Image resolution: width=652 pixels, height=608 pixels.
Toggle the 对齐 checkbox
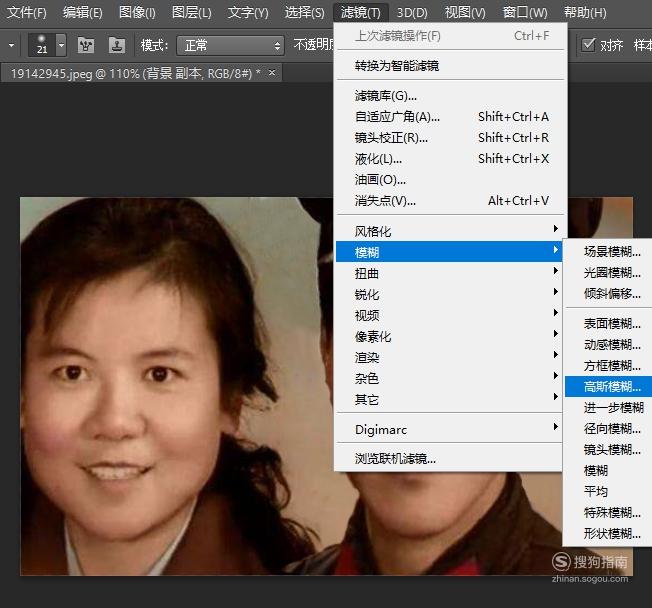coord(588,44)
